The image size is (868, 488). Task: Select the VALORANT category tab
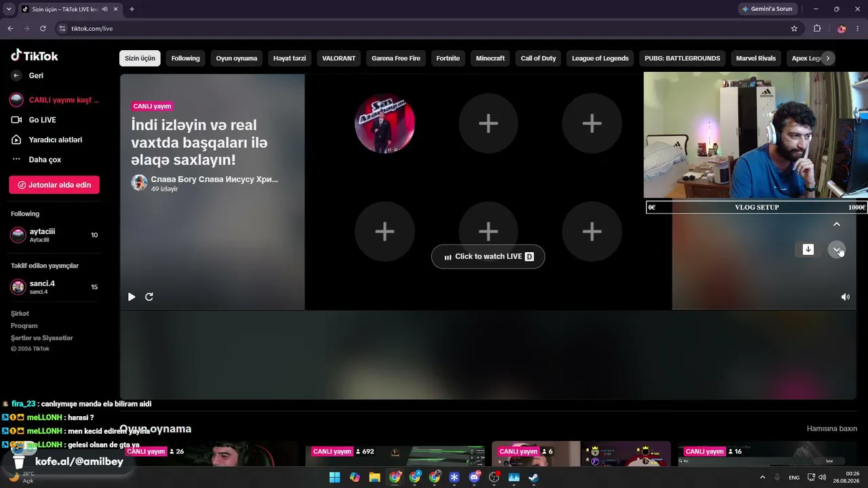[x=339, y=58]
